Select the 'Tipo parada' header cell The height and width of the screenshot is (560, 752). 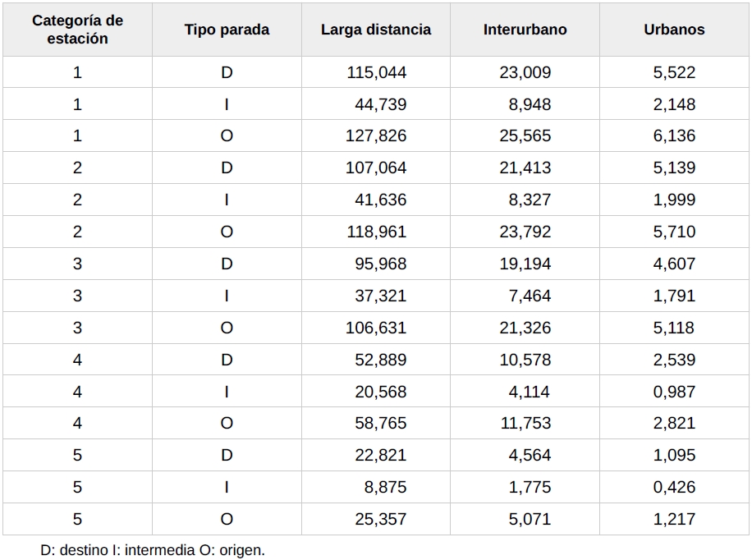[227, 30]
